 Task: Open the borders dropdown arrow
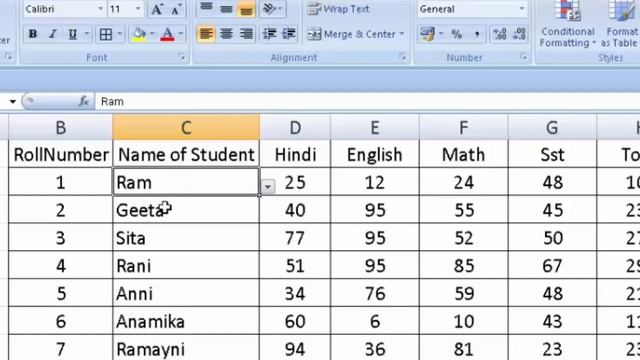[x=120, y=34]
